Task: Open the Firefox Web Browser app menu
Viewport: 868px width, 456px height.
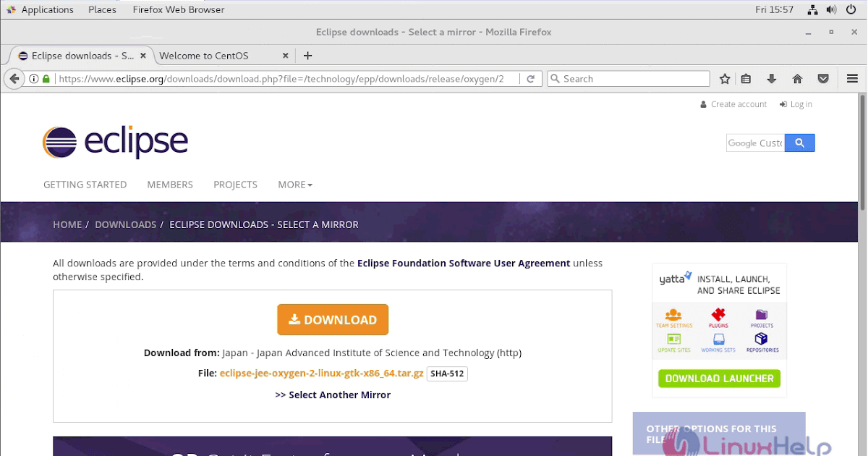Action: point(179,9)
